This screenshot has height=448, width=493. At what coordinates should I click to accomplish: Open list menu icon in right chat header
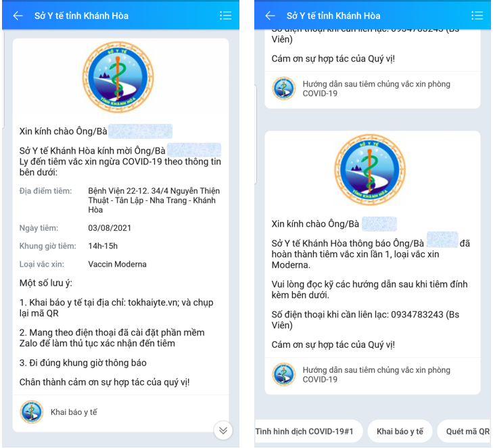[x=477, y=16]
